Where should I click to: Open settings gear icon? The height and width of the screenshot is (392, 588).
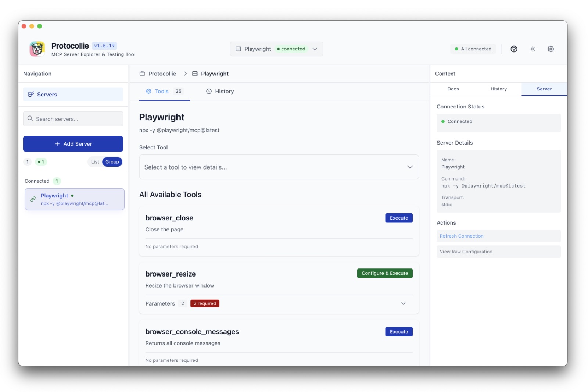[551, 49]
